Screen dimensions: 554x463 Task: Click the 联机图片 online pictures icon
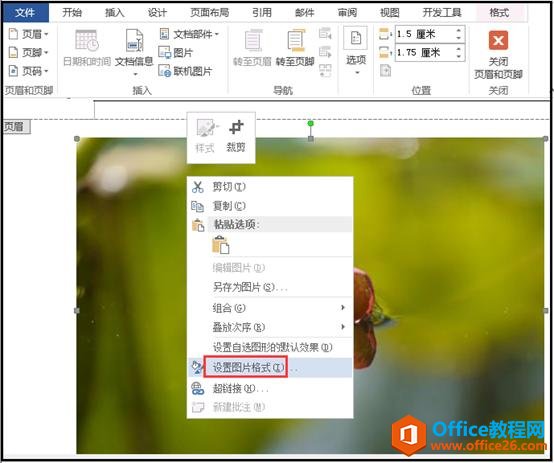coord(164,71)
